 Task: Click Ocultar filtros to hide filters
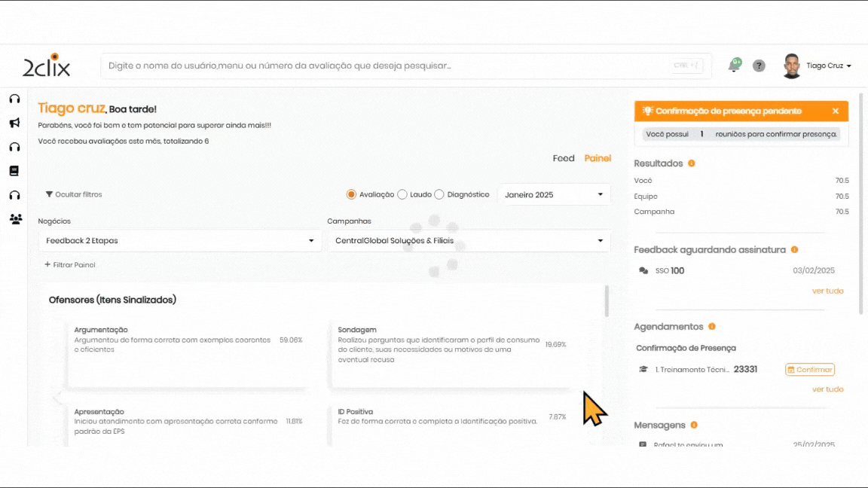click(x=74, y=194)
